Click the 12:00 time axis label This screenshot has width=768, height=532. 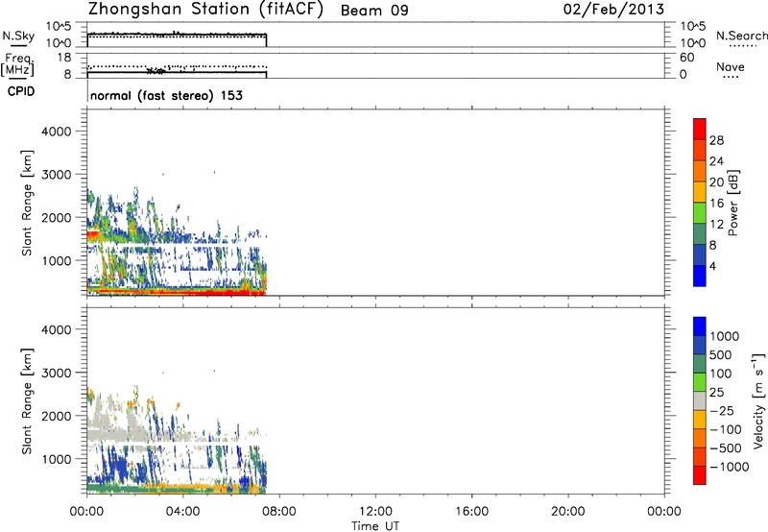click(x=375, y=512)
